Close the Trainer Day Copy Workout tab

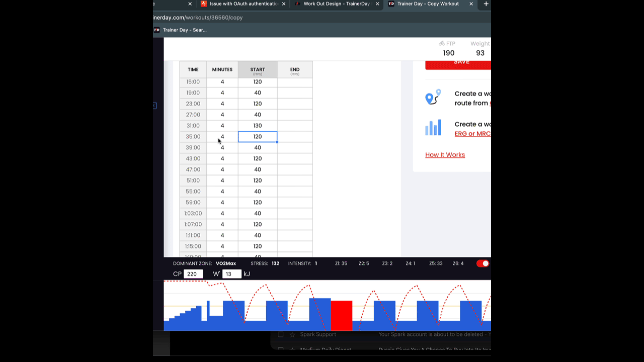(471, 4)
